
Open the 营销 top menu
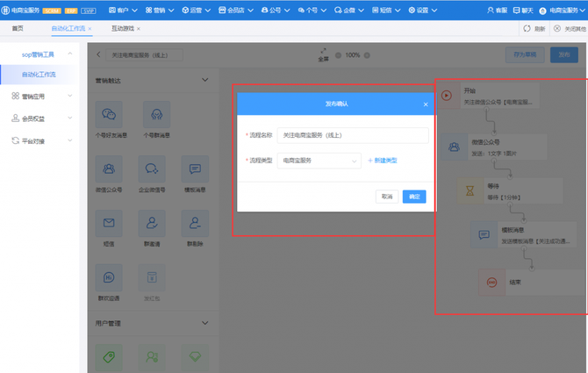tap(160, 11)
